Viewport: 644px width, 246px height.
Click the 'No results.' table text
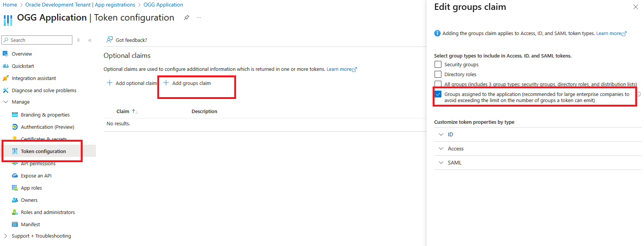point(118,123)
